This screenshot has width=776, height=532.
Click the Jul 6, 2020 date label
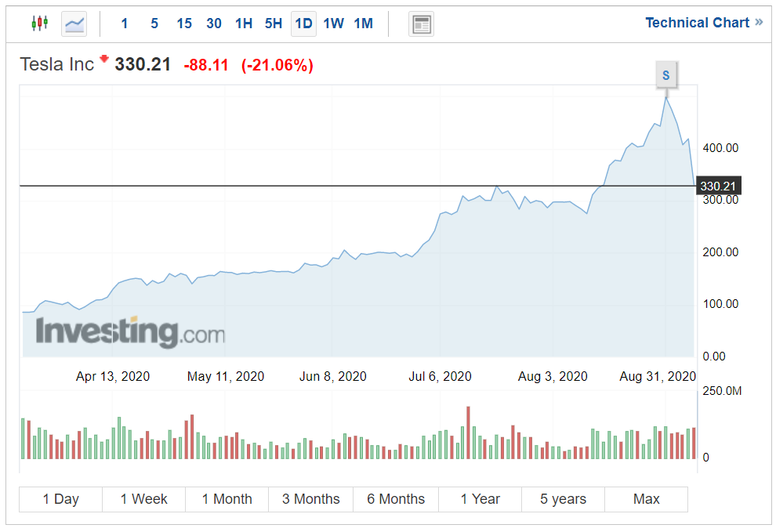coord(440,377)
